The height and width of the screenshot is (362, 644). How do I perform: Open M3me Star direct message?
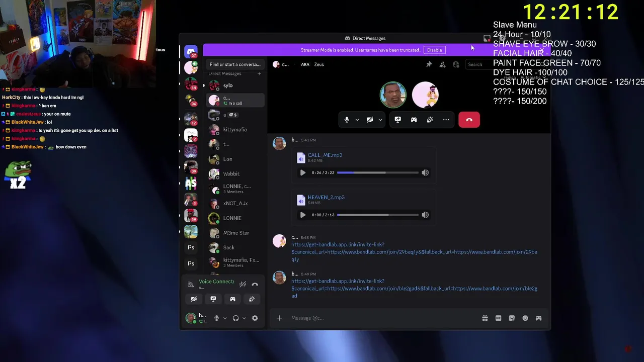click(x=235, y=233)
